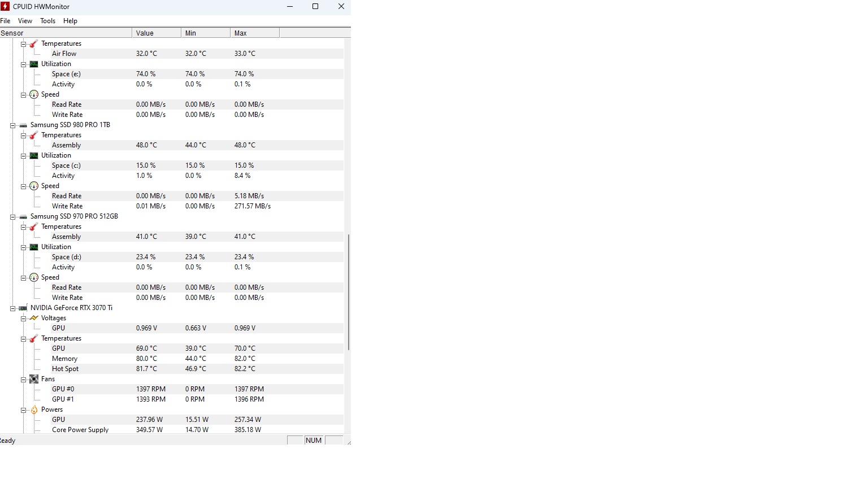Collapse Temperatures group containing Air Flow
Viewport: 868px width, 488px height.
click(24, 44)
